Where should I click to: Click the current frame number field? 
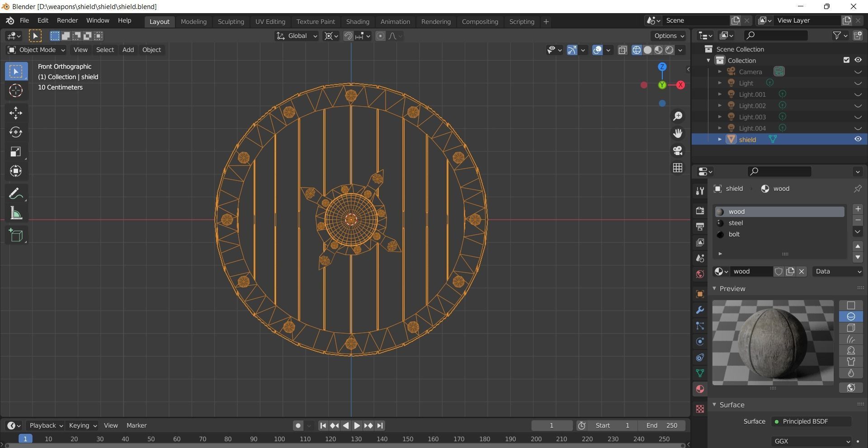[552, 425]
